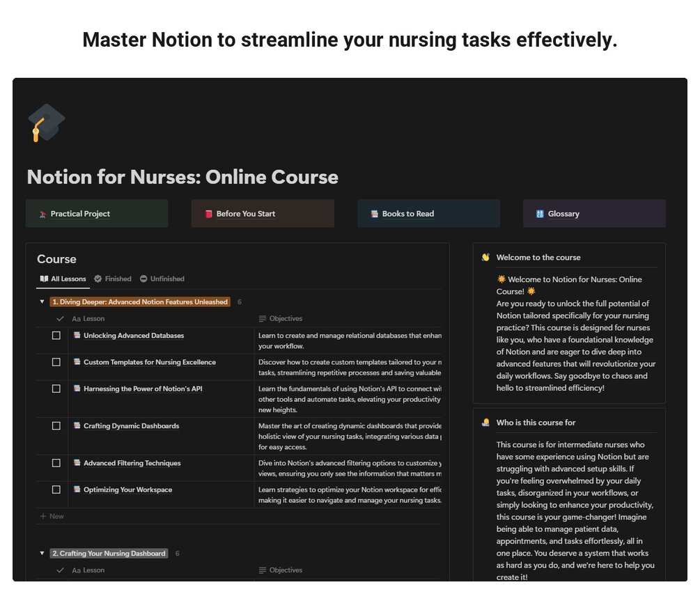Click the page icon of Optimizing Your Workspace
Viewport: 700px width, 594px height.
tap(77, 490)
